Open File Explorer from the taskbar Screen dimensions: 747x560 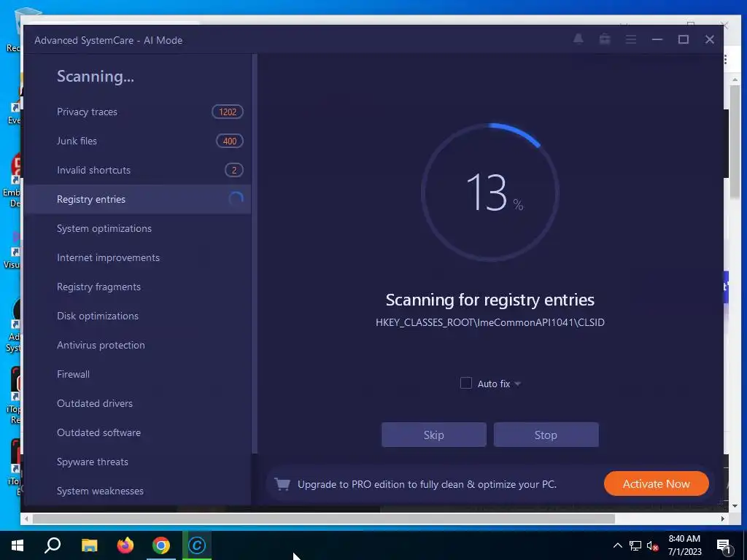pyautogui.click(x=89, y=545)
